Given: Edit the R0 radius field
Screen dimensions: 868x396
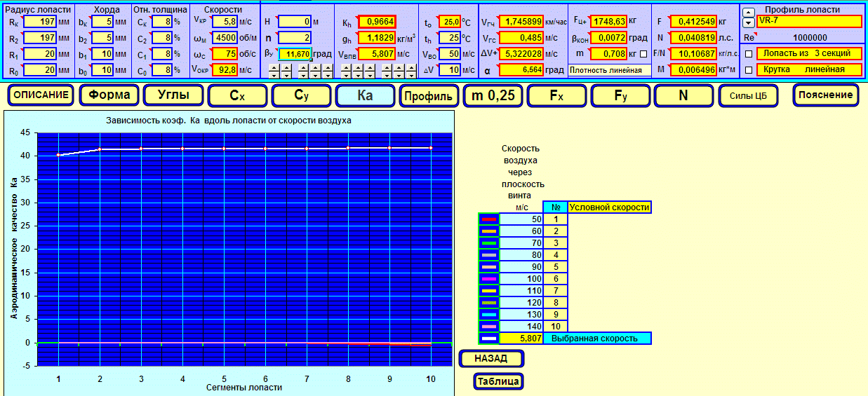Looking at the screenshot, I should 40,69.
